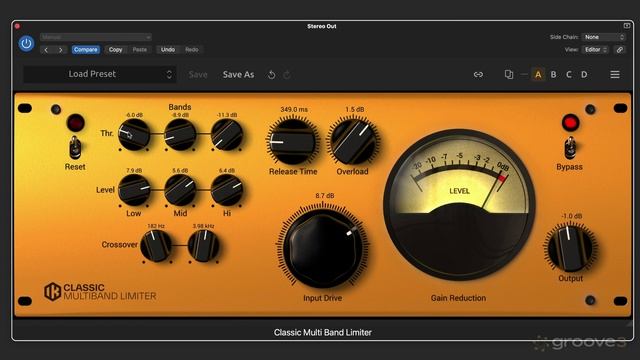The height and width of the screenshot is (360, 640).
Task: Flip the Bypass toggle switch
Action: [x=570, y=148]
